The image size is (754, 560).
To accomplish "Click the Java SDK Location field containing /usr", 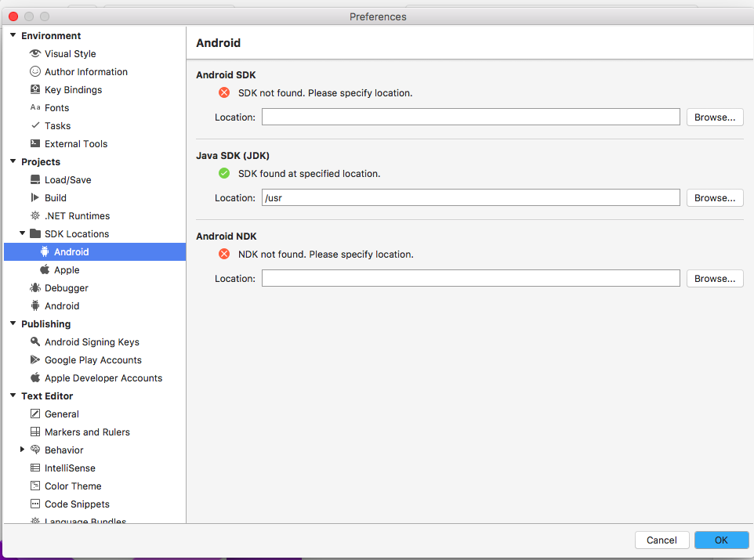I will point(471,197).
